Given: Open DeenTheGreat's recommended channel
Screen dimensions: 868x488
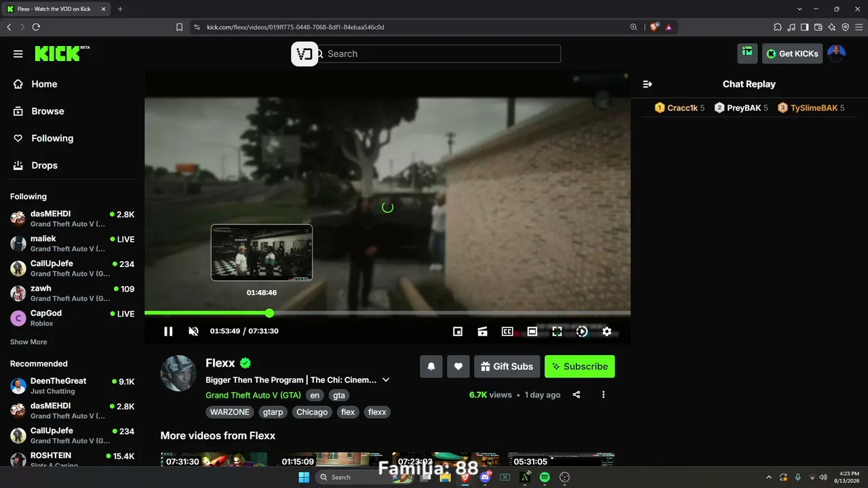Looking at the screenshot, I should point(72,386).
